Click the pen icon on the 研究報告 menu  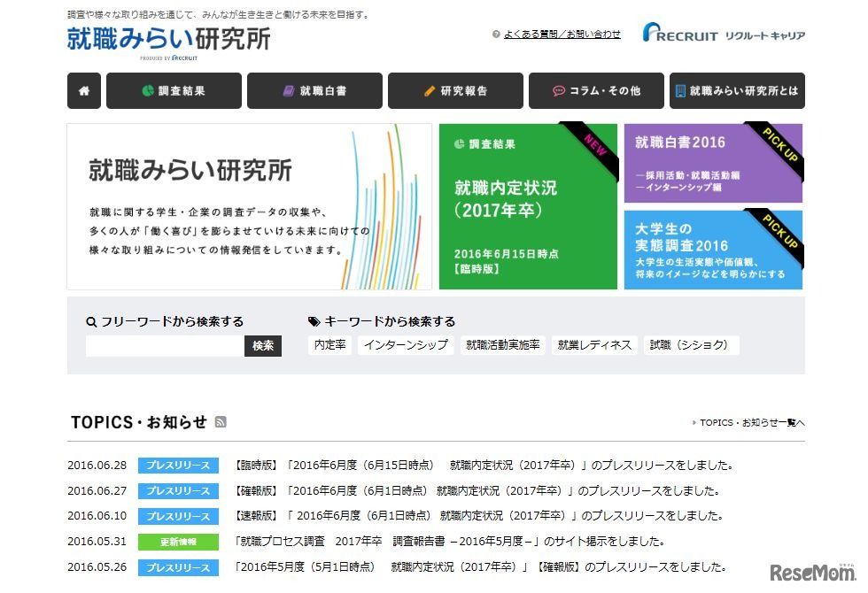click(430, 91)
